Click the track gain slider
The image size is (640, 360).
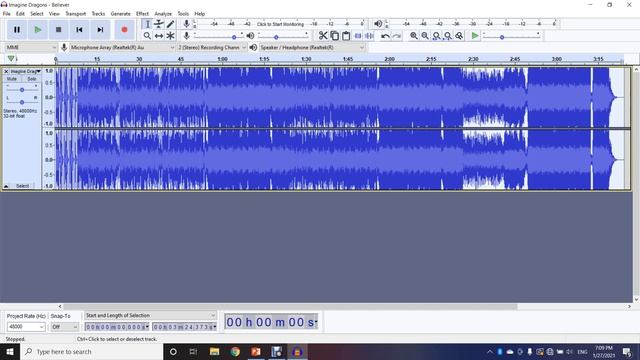[22, 89]
